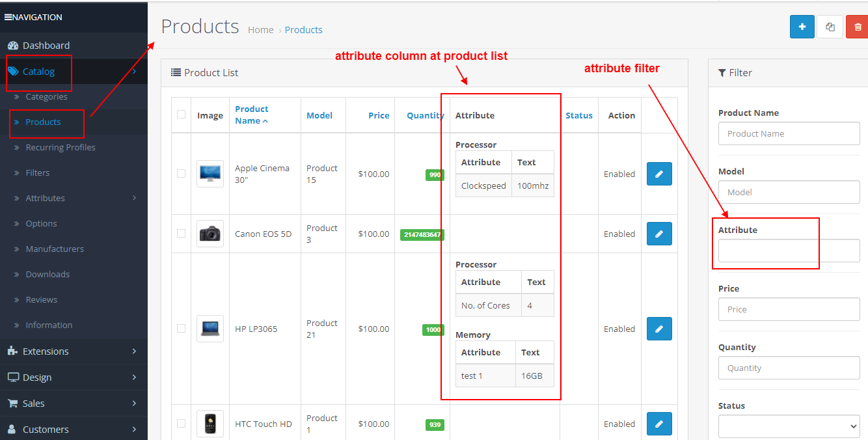Open the edit pencil for Canon EOS 5D
This screenshot has width=868, height=440.
pyautogui.click(x=659, y=234)
